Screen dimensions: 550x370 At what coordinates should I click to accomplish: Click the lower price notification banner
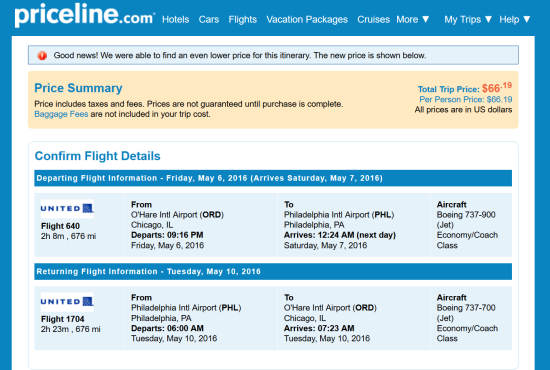point(273,55)
